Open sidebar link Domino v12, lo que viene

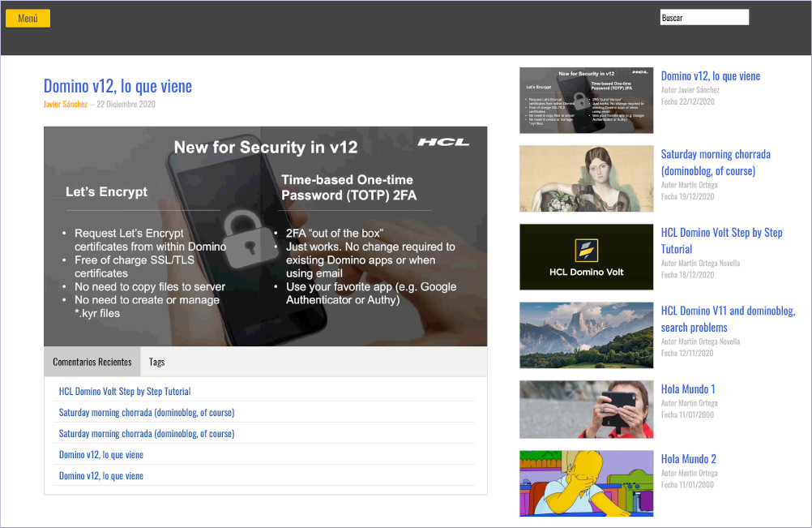[711, 76]
